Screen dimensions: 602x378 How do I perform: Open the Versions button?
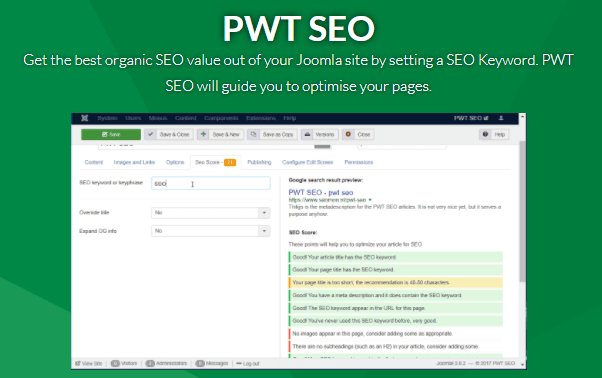pyautogui.click(x=319, y=134)
